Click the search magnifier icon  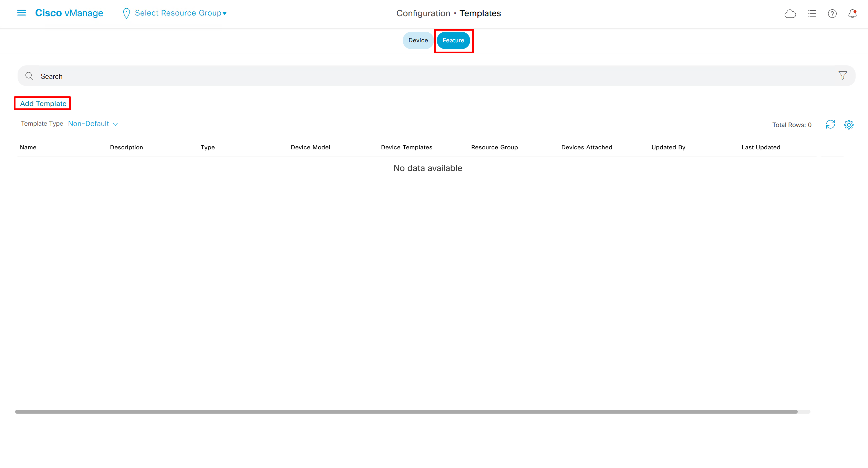coord(29,76)
